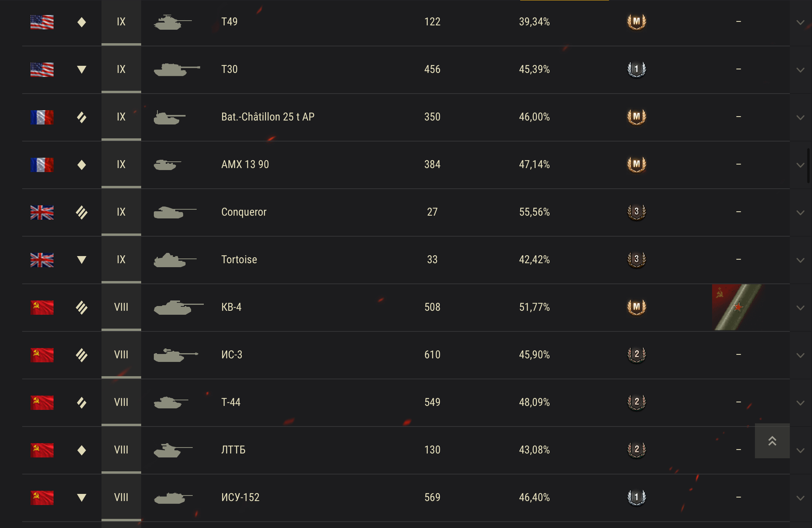The width and height of the screenshot is (812, 528).
Task: Expand the Bat.-Châtillon 25 t AP row
Action: coord(801,117)
